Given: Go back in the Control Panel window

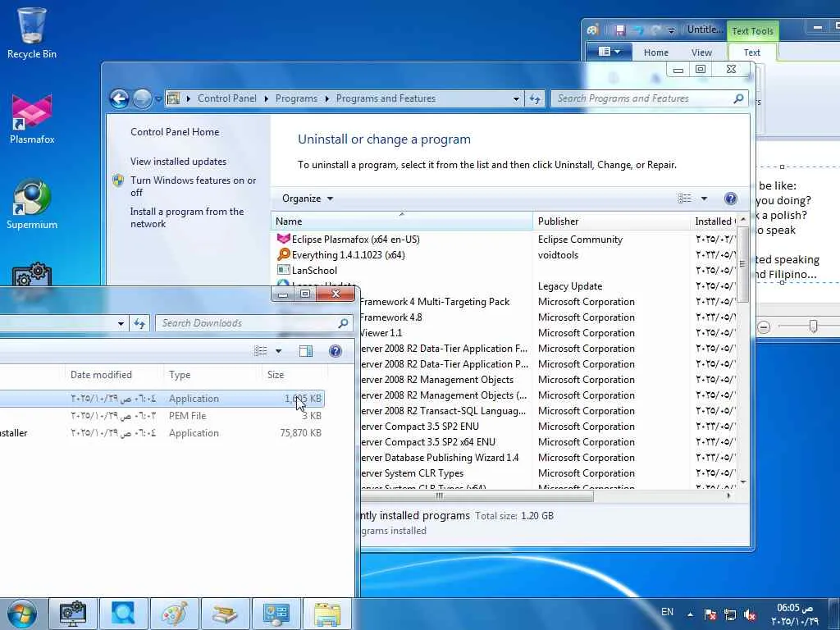Looking at the screenshot, I should click(120, 98).
